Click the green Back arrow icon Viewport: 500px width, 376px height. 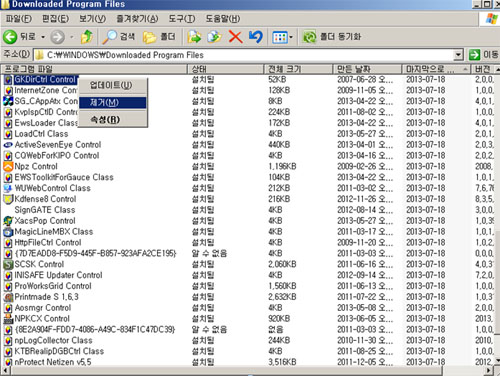10,37
